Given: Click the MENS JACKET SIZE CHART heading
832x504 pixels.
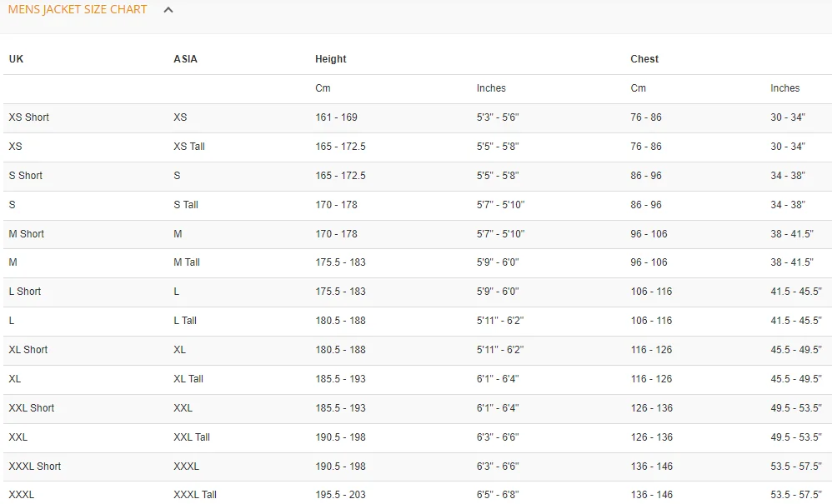Looking at the screenshot, I should [x=78, y=9].
